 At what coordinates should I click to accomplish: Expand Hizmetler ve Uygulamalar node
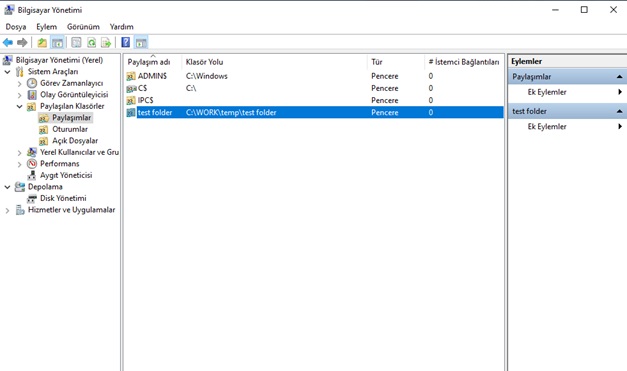(7, 210)
